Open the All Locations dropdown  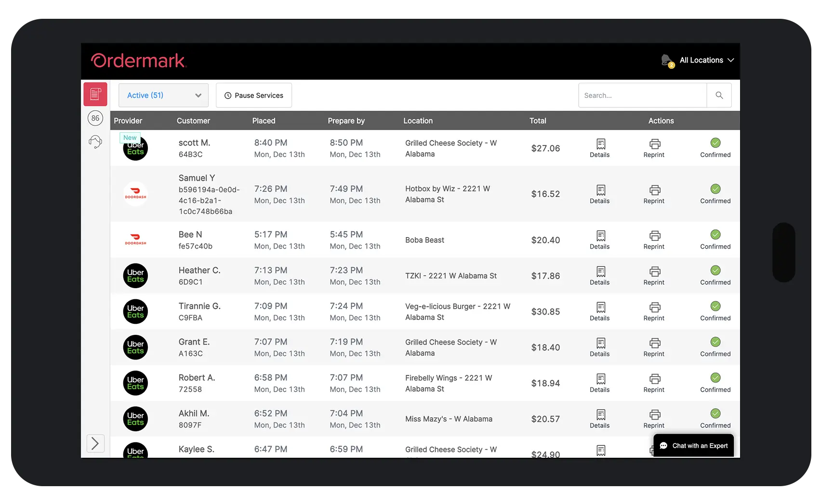tap(707, 60)
